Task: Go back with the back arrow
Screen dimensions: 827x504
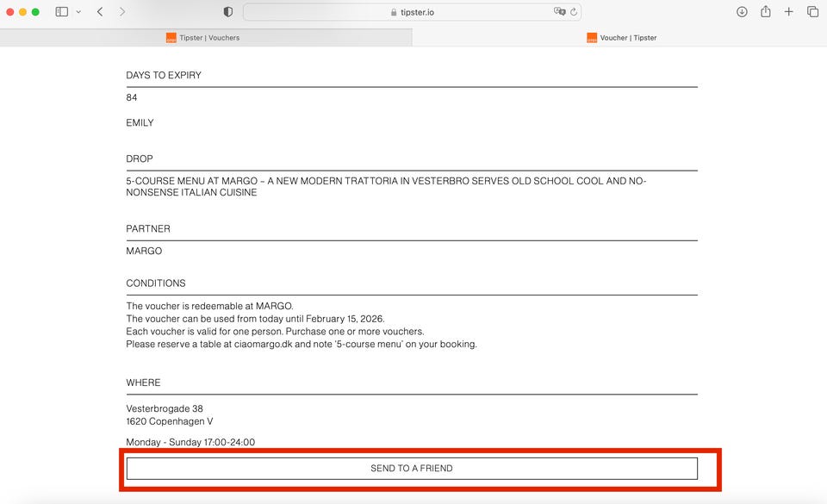Action: (x=100, y=11)
